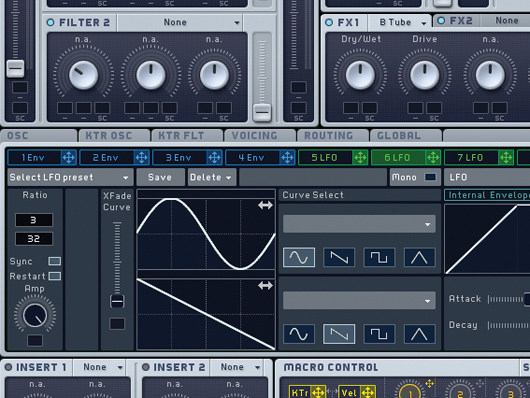
Task: Select triangle wave for the upper curve
Action: pyautogui.click(x=419, y=257)
